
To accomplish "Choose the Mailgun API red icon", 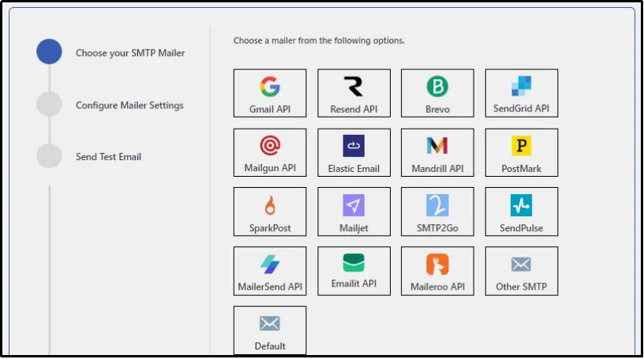I will [x=270, y=145].
